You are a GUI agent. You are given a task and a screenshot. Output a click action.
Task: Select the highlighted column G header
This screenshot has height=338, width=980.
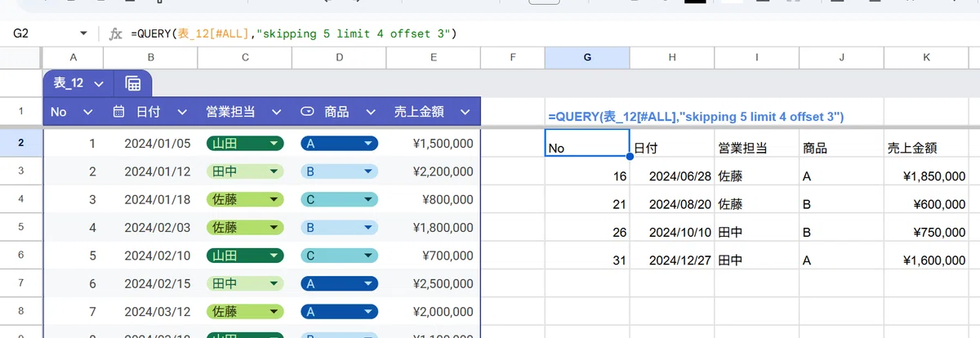(587, 57)
